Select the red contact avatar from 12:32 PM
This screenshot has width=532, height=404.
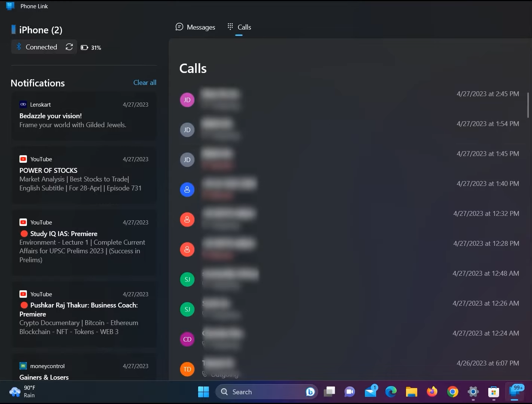point(187,220)
